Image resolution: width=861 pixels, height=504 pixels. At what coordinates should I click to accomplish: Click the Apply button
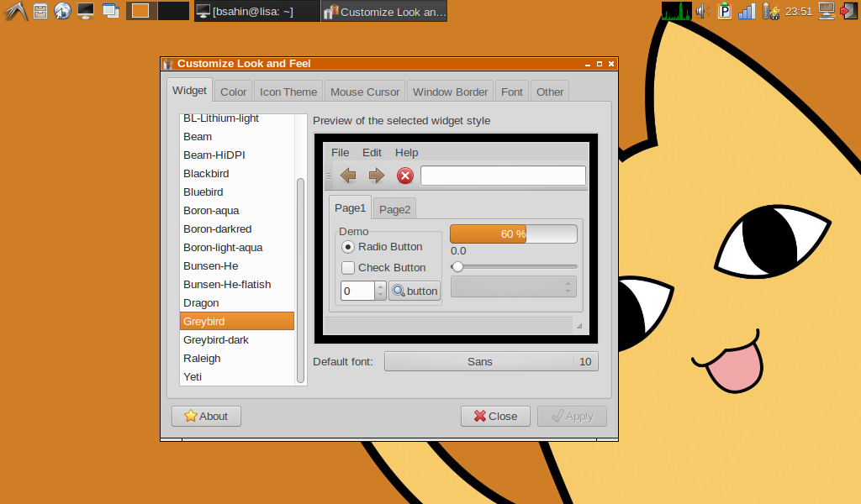(572, 417)
